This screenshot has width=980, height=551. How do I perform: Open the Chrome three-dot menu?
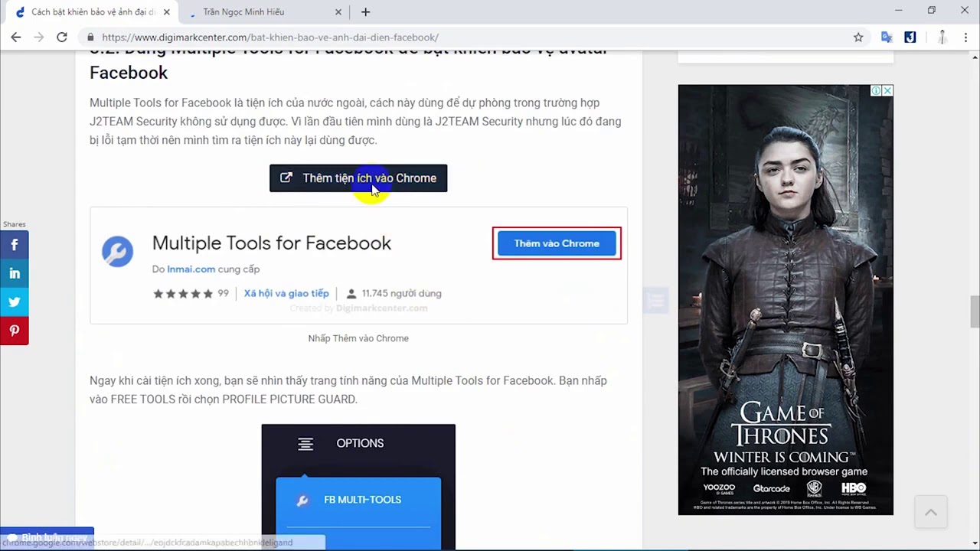965,37
